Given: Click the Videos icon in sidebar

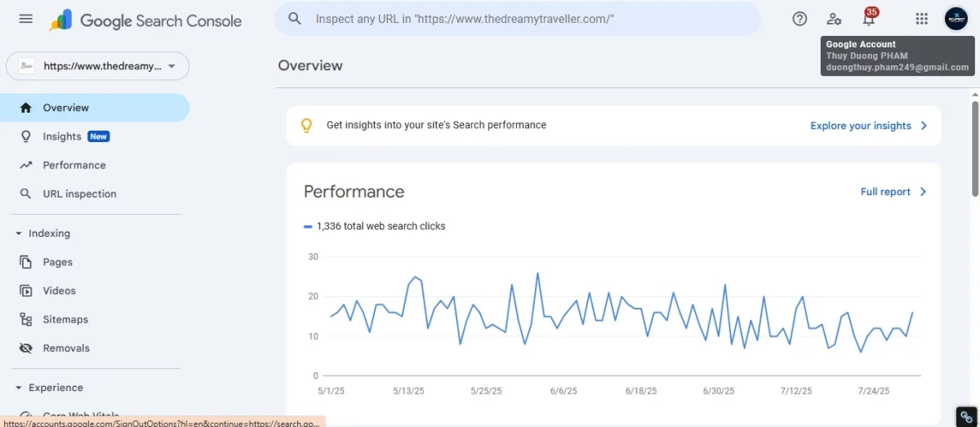Looking at the screenshot, I should pos(26,291).
